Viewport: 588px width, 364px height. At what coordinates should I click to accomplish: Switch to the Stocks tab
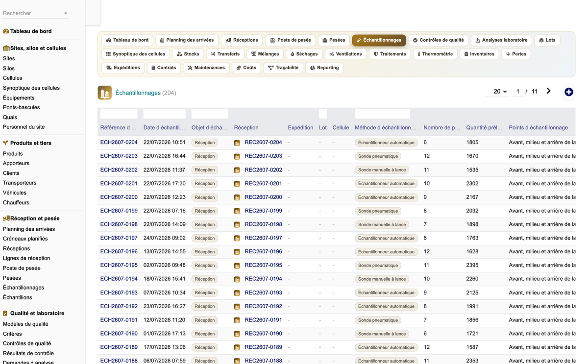188,54
